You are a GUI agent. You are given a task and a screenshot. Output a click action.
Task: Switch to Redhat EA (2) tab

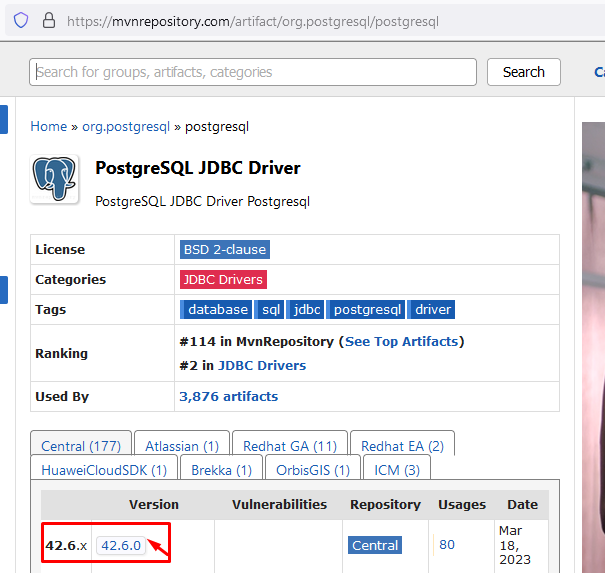[402, 446]
